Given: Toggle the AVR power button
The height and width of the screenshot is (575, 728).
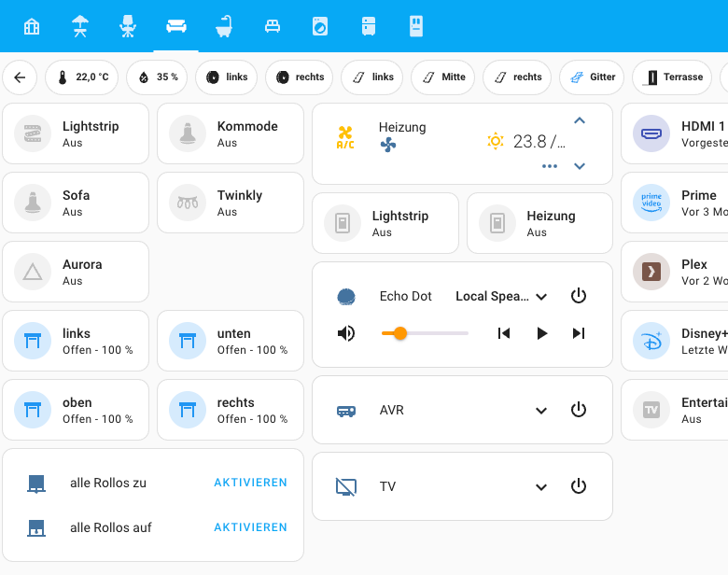Looking at the screenshot, I should pyautogui.click(x=578, y=410).
